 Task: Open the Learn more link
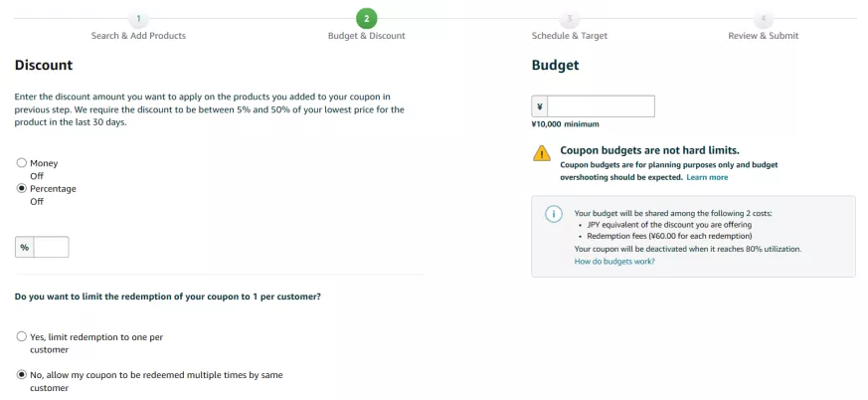707,177
